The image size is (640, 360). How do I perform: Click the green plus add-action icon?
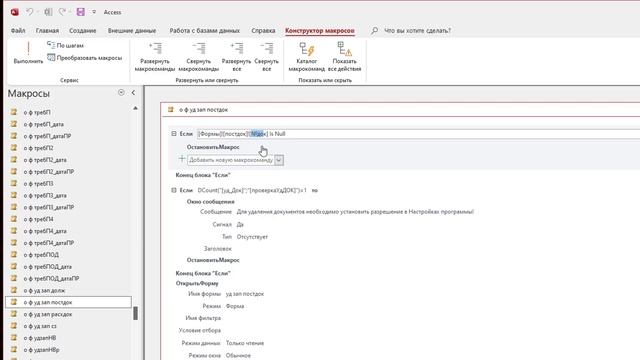point(182,159)
